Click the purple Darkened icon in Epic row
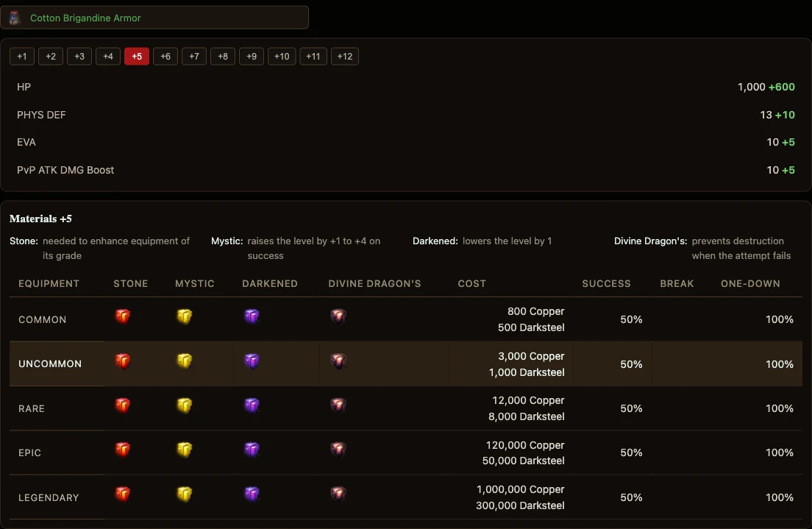Viewport: 812px width, 529px height. pyautogui.click(x=252, y=450)
